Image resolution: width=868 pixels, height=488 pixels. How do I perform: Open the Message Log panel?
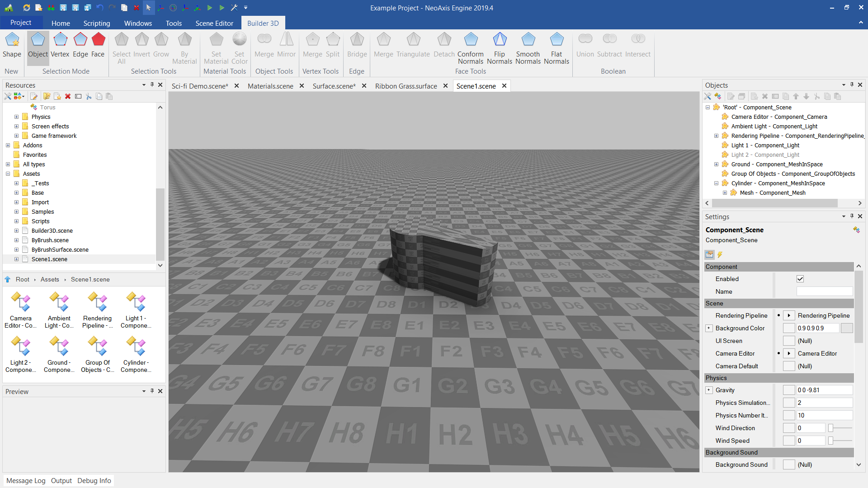pyautogui.click(x=26, y=480)
